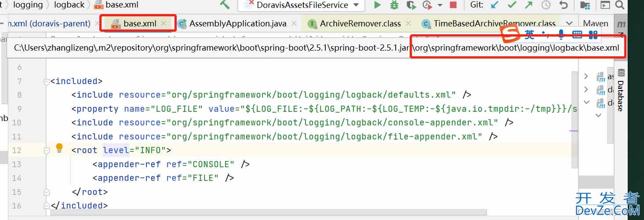Click the Sogou voice input microphone icon

pos(561,35)
